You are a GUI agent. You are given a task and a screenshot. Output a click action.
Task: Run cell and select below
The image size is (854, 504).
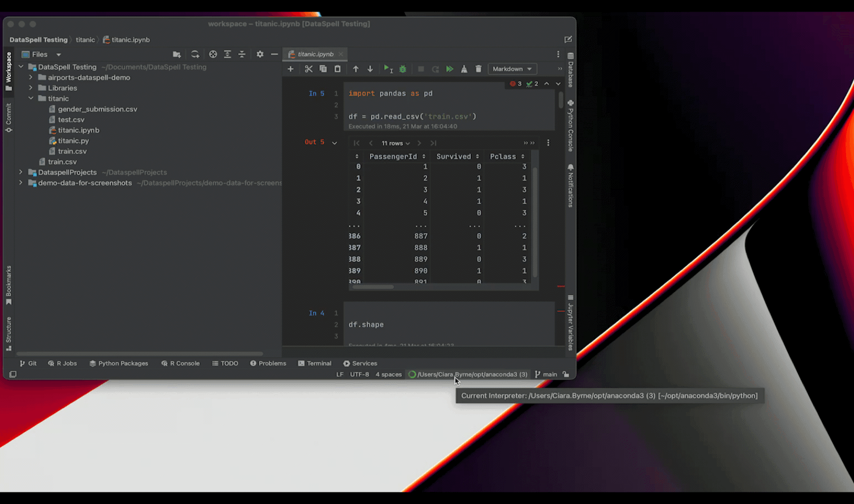388,69
